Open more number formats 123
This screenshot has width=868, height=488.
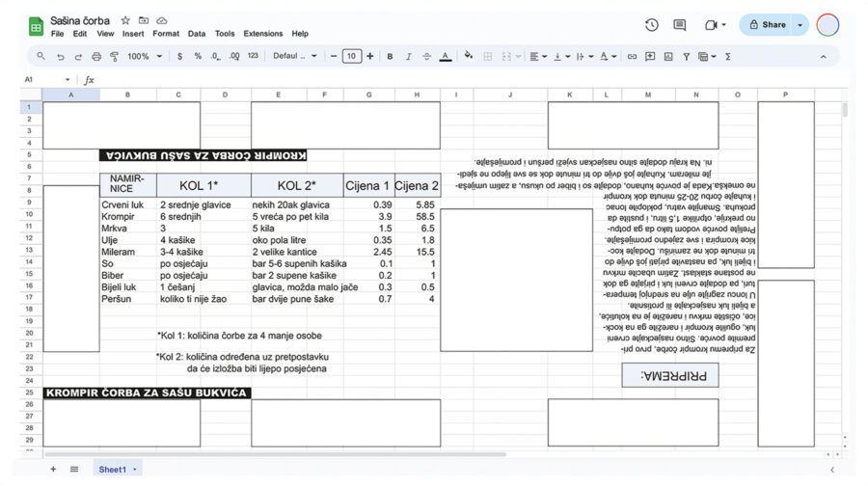tap(253, 56)
